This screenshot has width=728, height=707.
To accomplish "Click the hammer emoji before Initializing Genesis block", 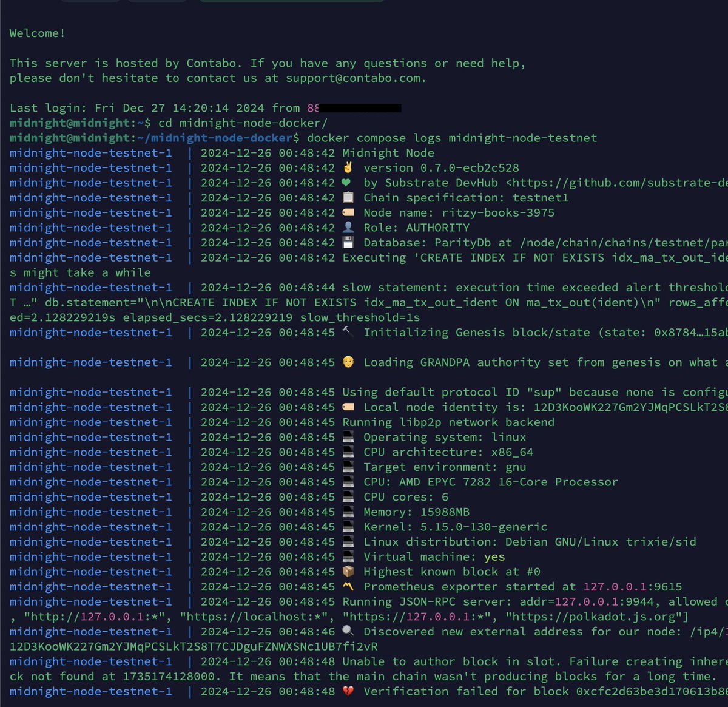I will (x=348, y=333).
